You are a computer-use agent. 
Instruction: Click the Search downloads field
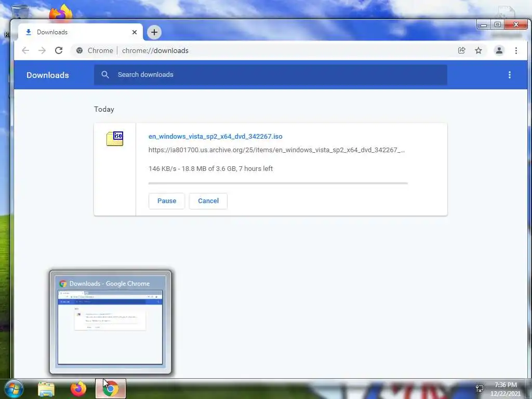(x=270, y=75)
